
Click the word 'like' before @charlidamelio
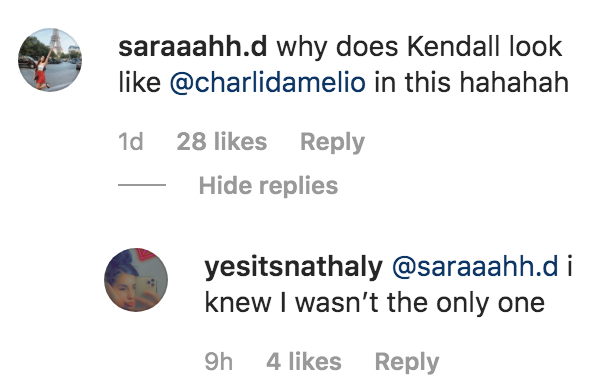[x=139, y=82]
